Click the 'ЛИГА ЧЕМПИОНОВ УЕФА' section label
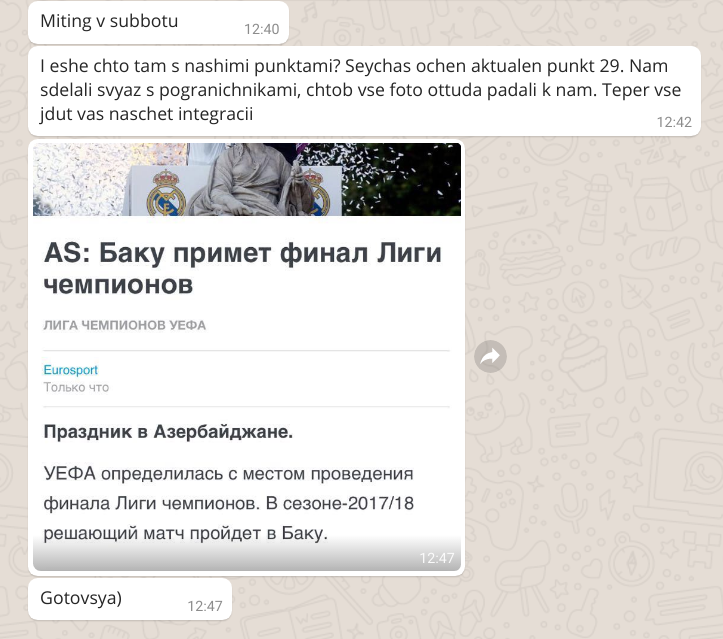Image resolution: width=723 pixels, height=639 pixels. coord(124,325)
